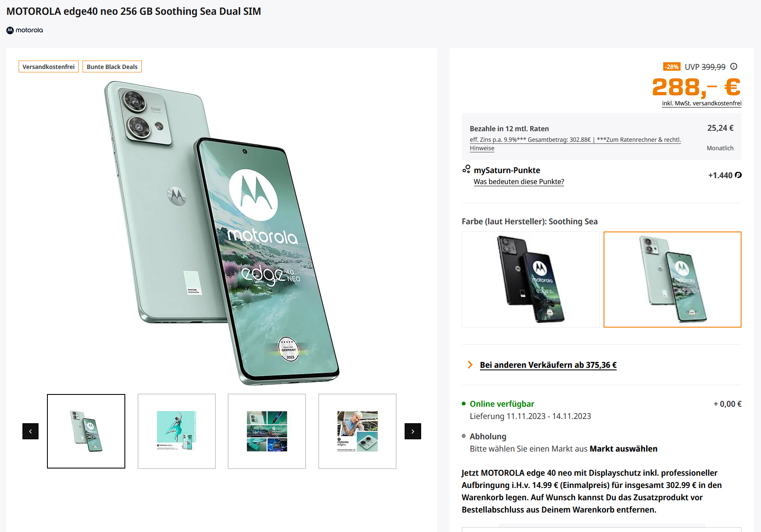
Task: Expand other sellers chevron arrow
Action: coord(470,365)
